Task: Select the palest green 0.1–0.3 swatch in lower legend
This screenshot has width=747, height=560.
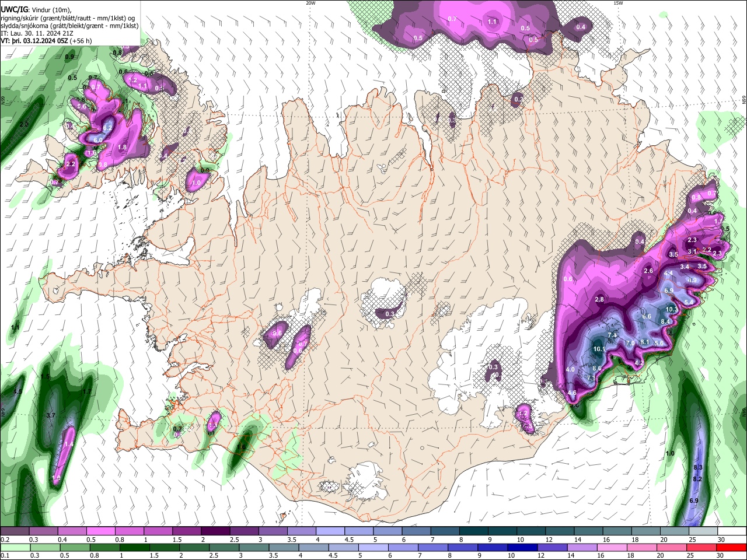Action: [15, 548]
